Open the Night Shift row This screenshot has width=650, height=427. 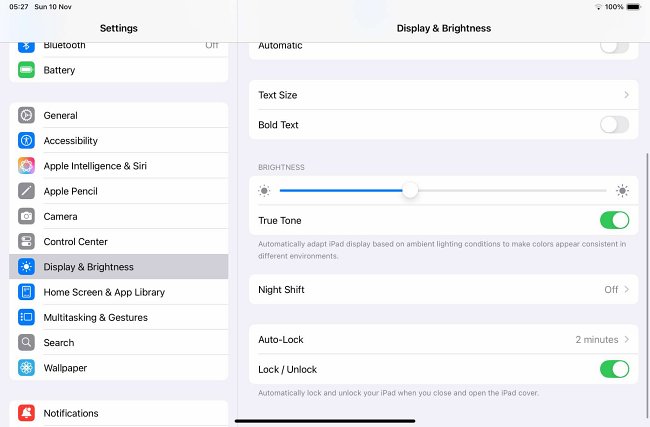tap(444, 289)
